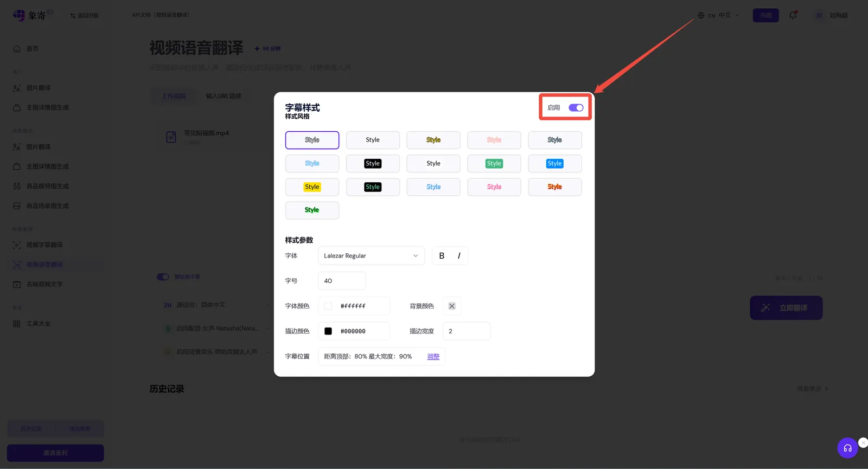This screenshot has width=868, height=469.
Task: Click the 刘 user avatar
Action: click(819, 15)
